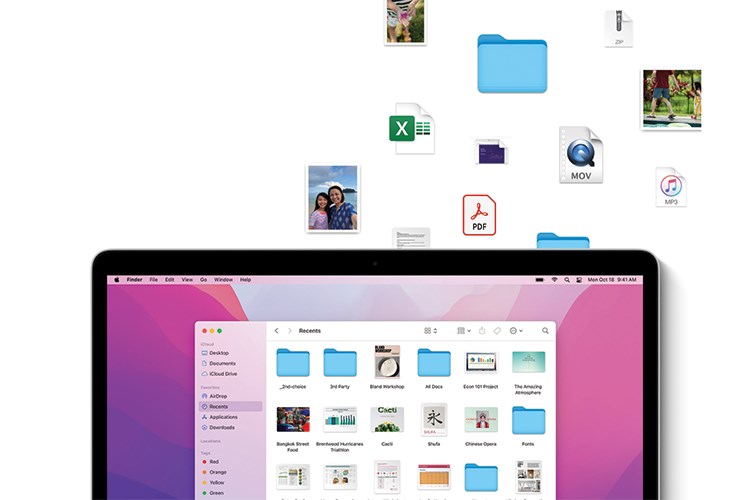Open the More actions ellipsis dropdown
Image resolution: width=750 pixels, height=500 pixels.
(515, 330)
